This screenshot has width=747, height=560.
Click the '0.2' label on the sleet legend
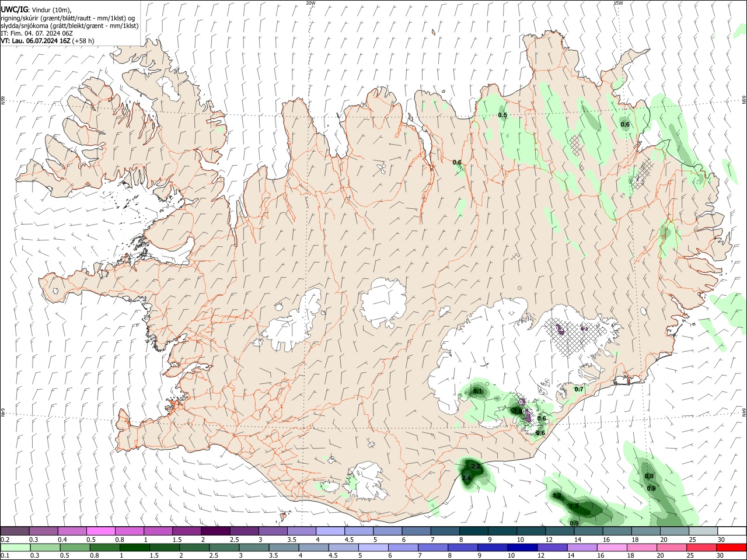click(x=5, y=540)
